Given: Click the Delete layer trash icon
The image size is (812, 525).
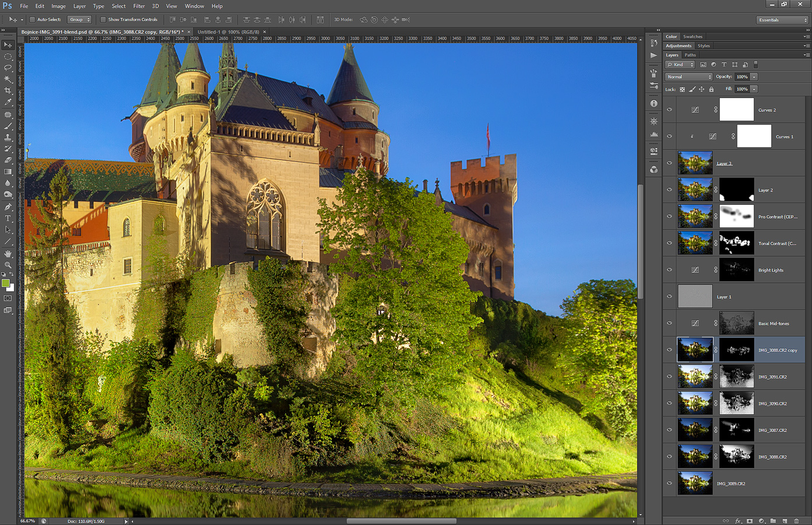Looking at the screenshot, I should (x=796, y=521).
